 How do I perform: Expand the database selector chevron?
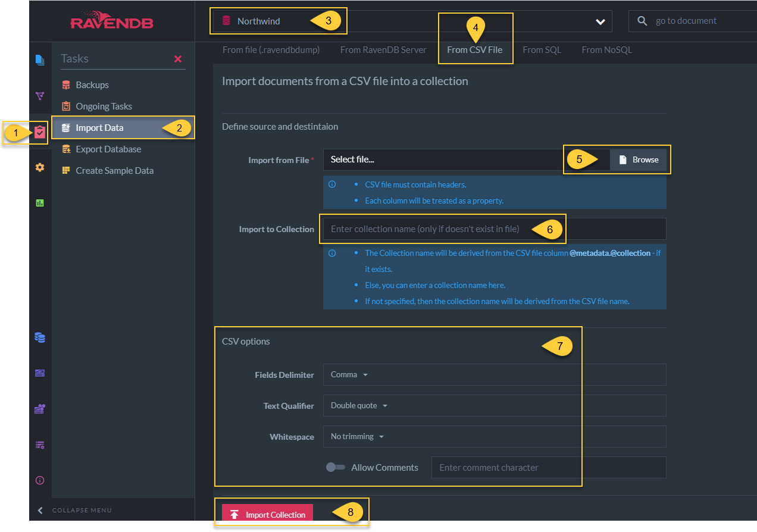pos(600,22)
